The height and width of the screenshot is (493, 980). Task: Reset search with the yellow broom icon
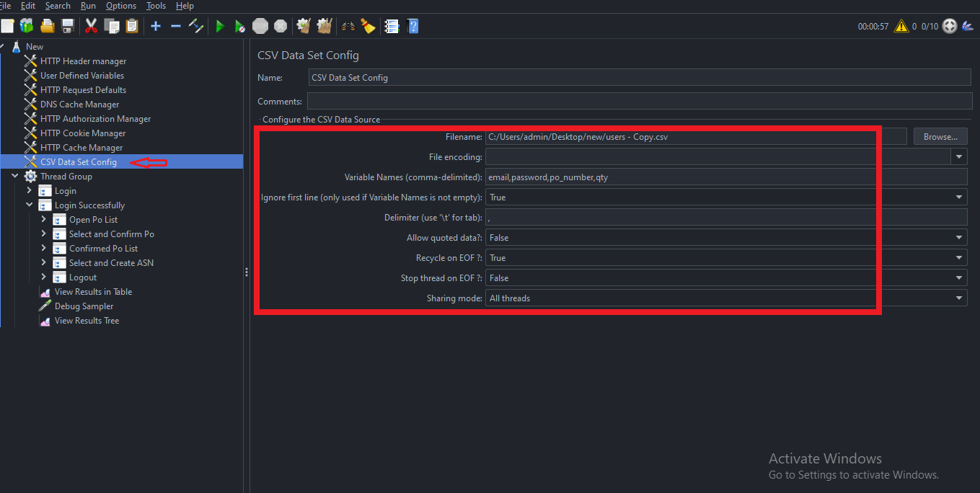pyautogui.click(x=368, y=27)
